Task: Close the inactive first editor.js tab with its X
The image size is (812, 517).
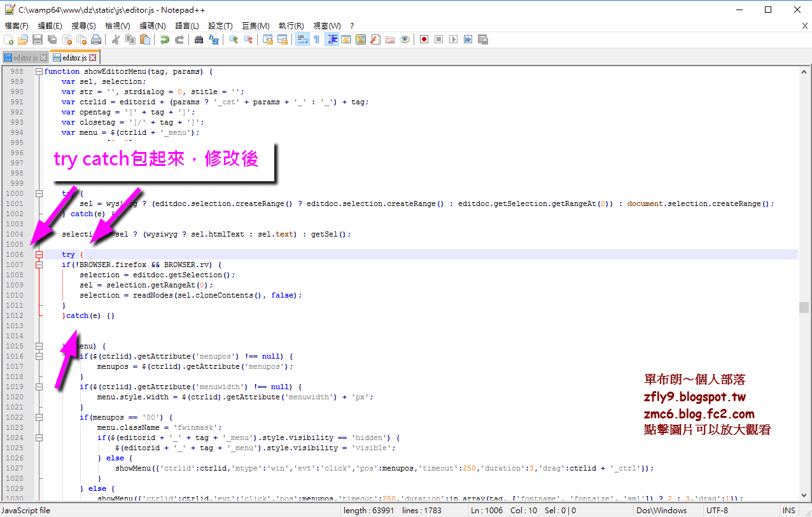Action: click(43, 58)
